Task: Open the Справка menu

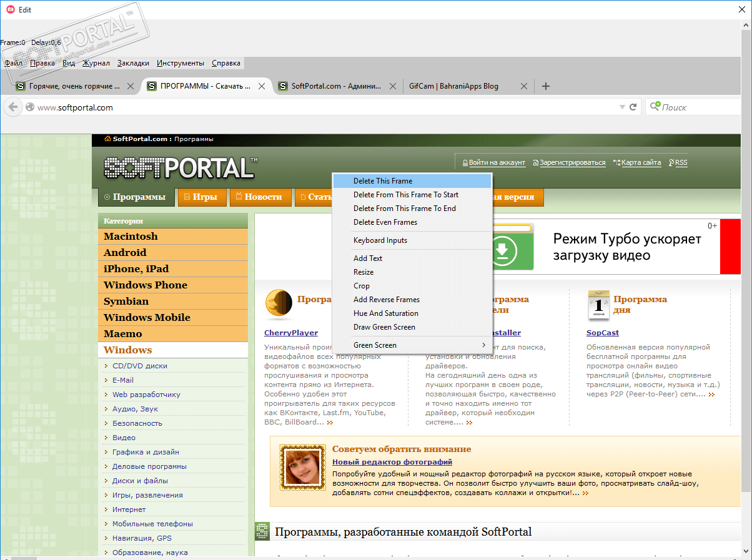Action: pos(226,63)
